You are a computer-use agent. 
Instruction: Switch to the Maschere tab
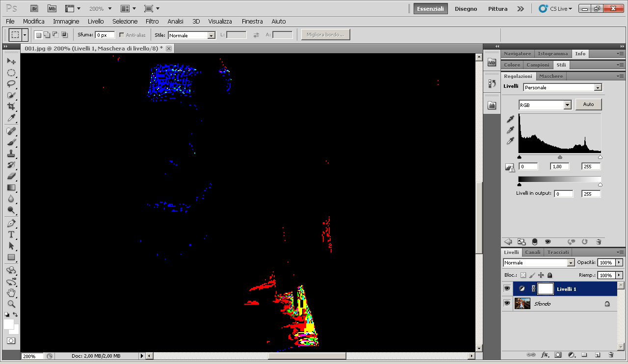click(551, 76)
